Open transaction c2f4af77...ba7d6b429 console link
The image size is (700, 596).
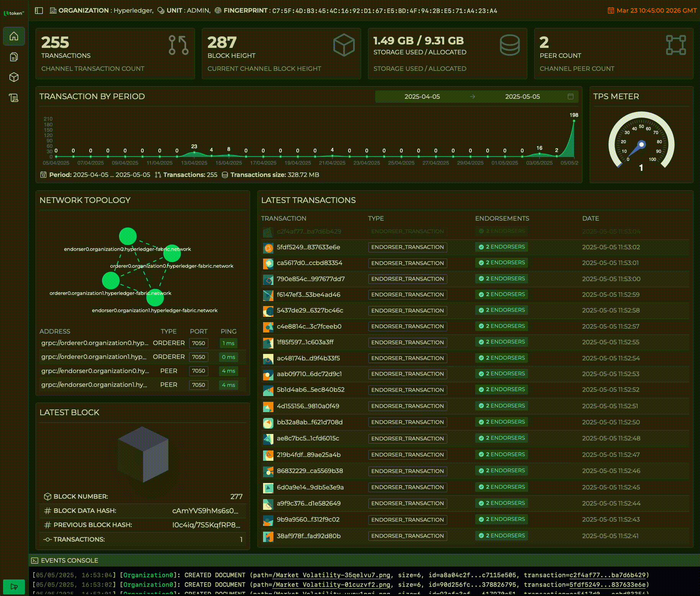(607, 575)
